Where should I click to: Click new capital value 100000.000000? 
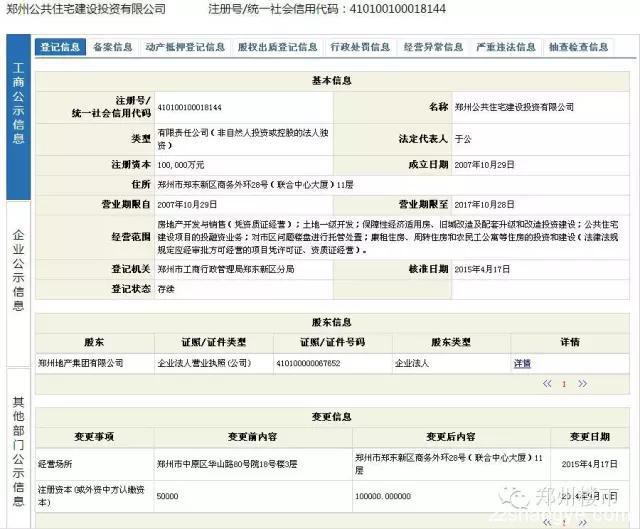pyautogui.click(x=383, y=496)
